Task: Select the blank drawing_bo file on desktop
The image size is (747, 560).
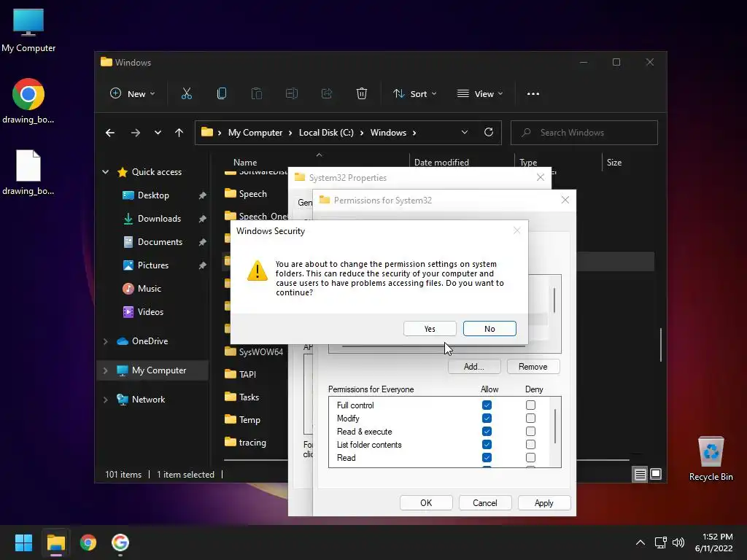Action: coord(28,172)
